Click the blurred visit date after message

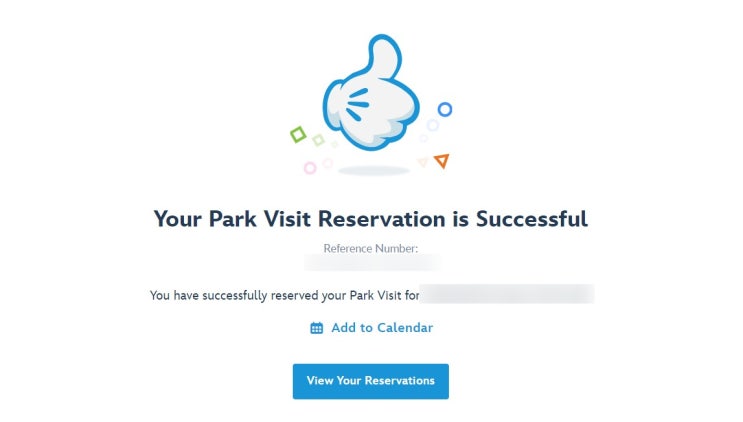coord(508,295)
